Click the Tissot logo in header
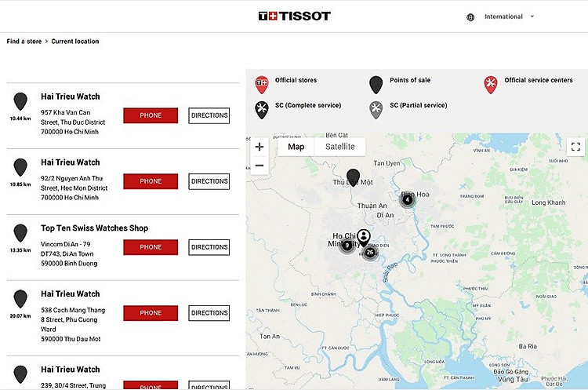 coord(294,16)
